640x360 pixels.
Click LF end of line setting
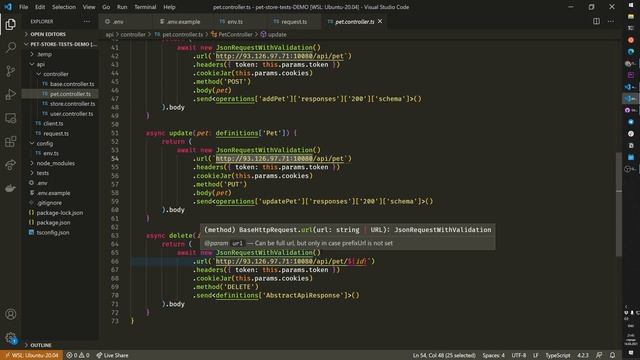point(535,355)
